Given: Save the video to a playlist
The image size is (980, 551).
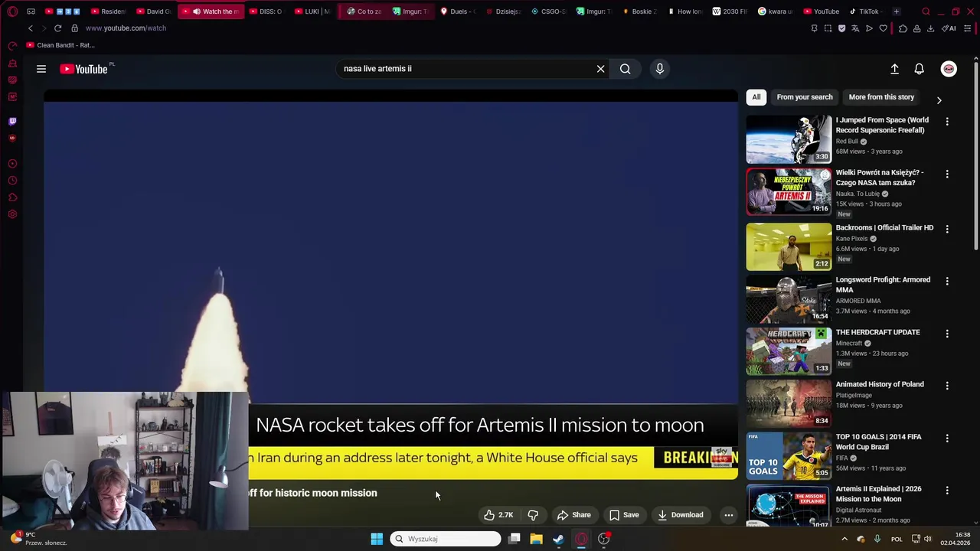Looking at the screenshot, I should tap(624, 515).
